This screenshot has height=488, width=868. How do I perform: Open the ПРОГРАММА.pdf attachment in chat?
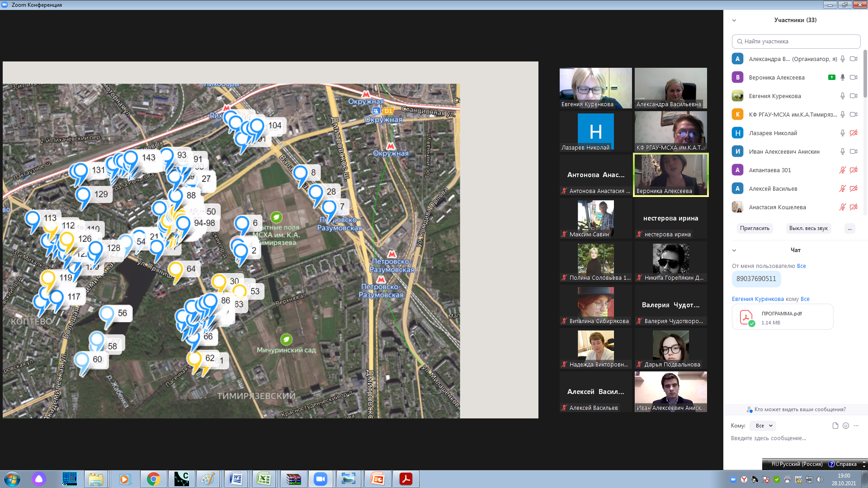[783, 317]
